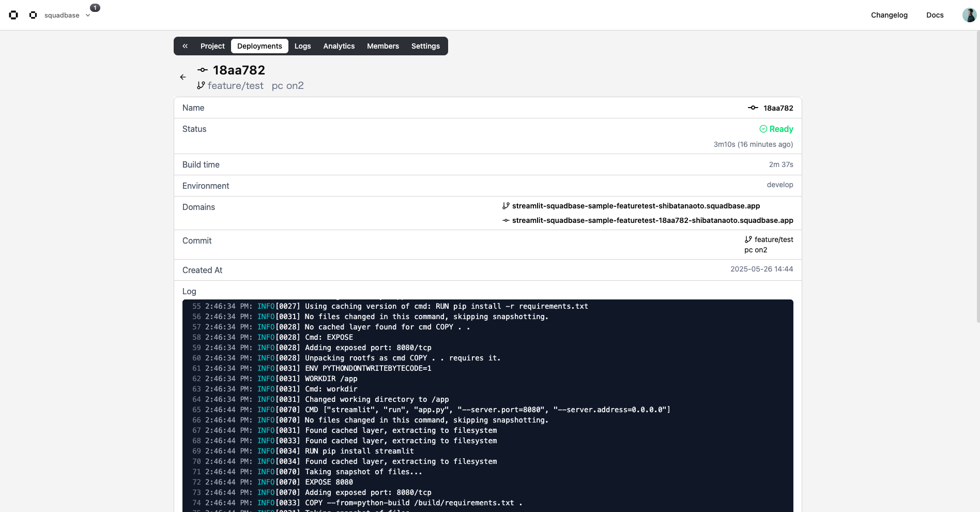
Task: Click the commit icon beside heading 18aa782
Action: click(203, 70)
